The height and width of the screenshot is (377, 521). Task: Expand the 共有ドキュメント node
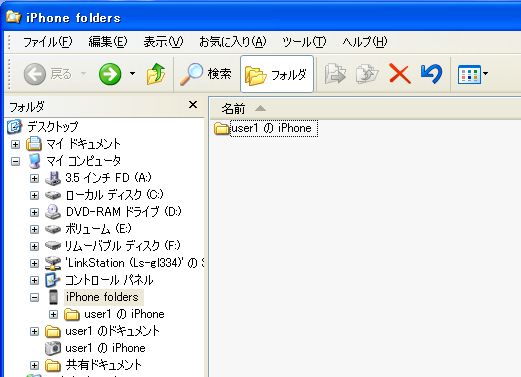coord(34,365)
